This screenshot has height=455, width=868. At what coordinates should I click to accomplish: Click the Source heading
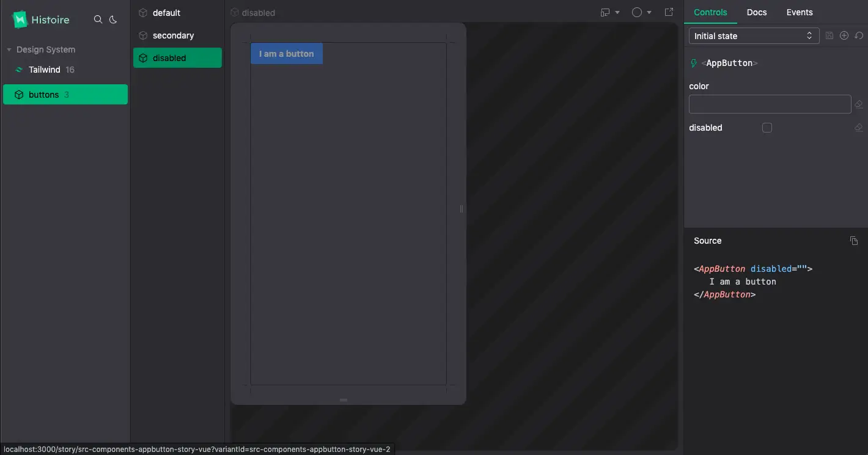[x=708, y=241]
